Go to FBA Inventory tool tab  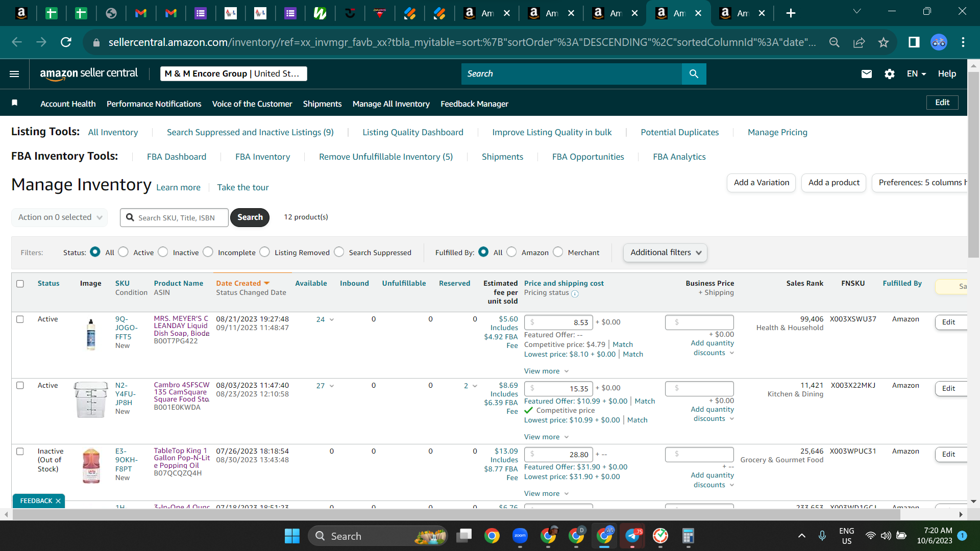click(x=262, y=157)
